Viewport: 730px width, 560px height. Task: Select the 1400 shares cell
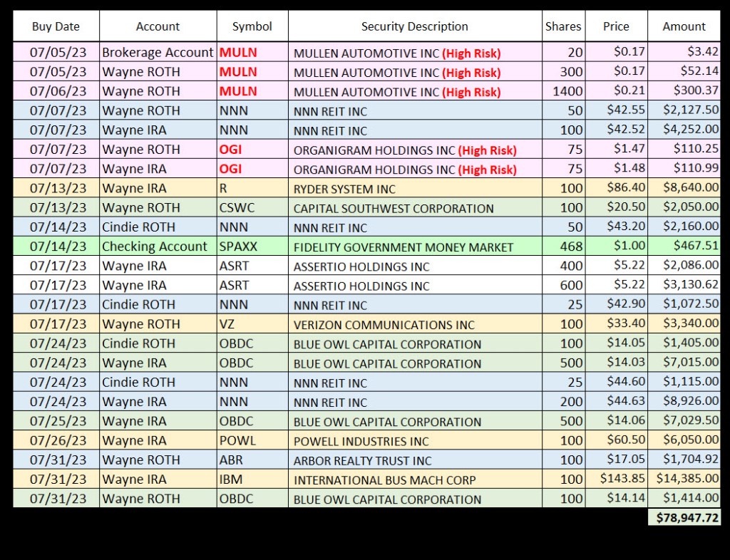(x=563, y=91)
